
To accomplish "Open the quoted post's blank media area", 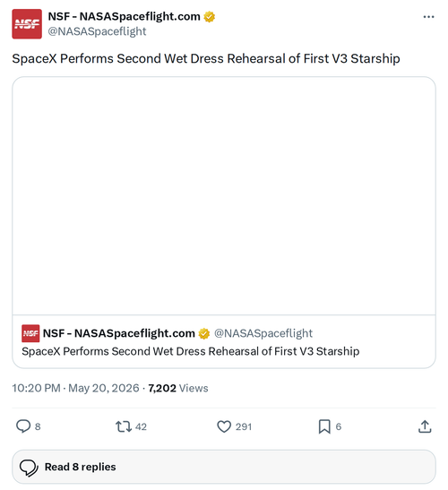I will [x=224, y=195].
